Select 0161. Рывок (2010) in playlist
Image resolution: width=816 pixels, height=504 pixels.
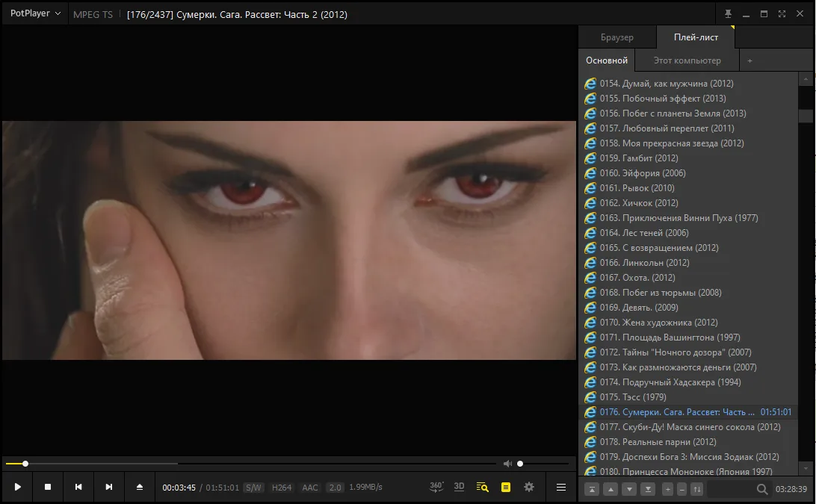tap(687, 187)
